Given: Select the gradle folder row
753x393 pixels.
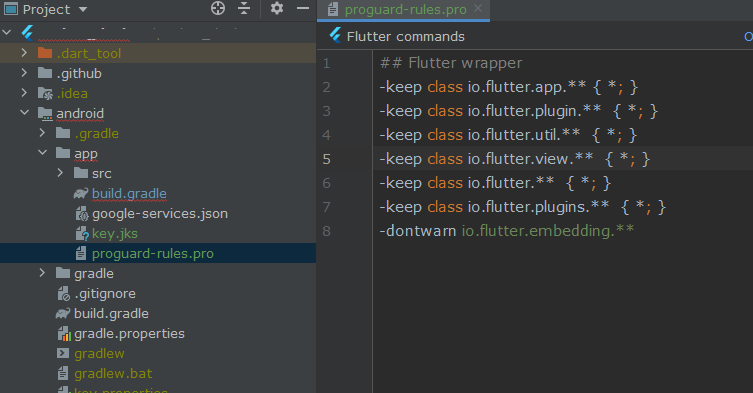Looking at the screenshot, I should pyautogui.click(x=158, y=273).
